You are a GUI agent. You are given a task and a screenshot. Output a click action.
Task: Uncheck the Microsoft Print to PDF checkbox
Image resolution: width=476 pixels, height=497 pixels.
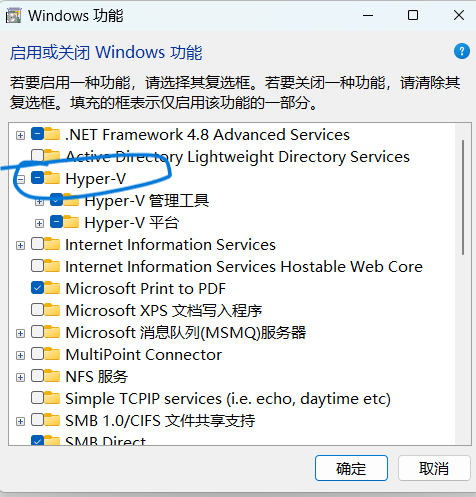tap(37, 288)
